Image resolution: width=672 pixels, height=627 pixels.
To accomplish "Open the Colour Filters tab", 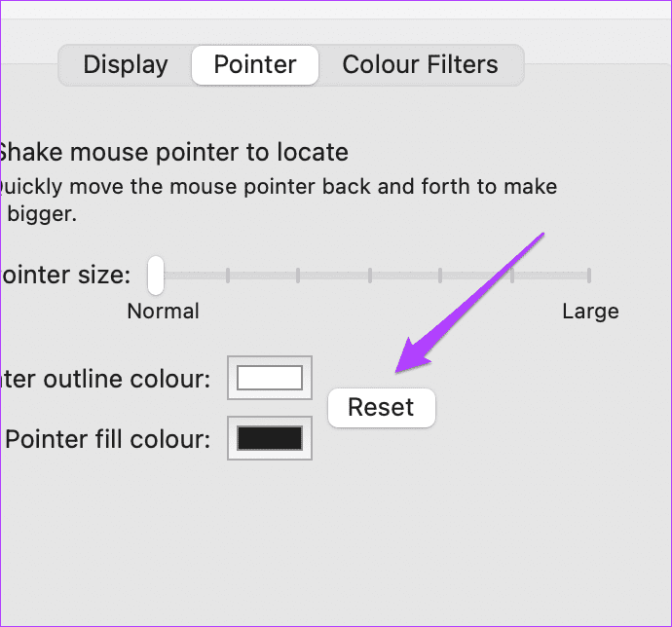I will point(420,65).
